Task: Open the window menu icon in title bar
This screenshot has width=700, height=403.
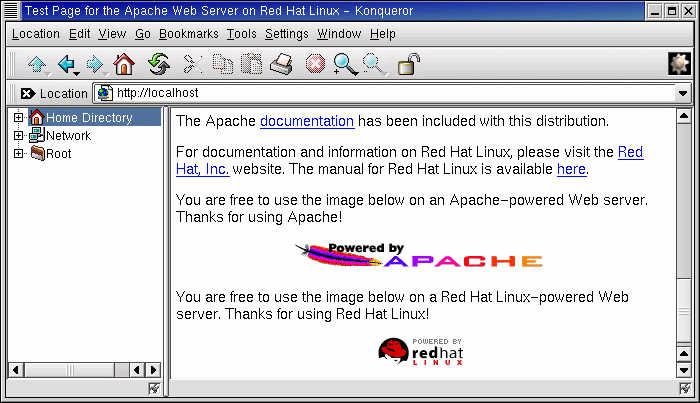Action: pyautogui.click(x=11, y=11)
